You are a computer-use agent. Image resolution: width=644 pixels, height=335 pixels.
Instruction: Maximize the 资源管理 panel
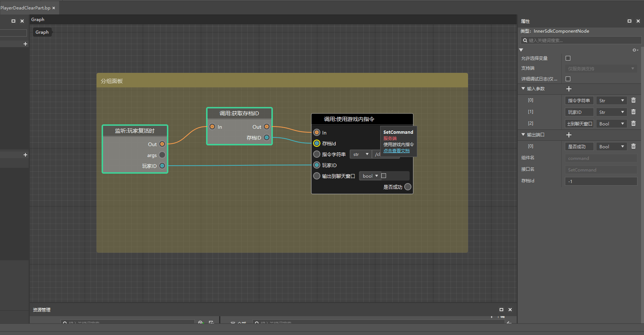[501, 310]
